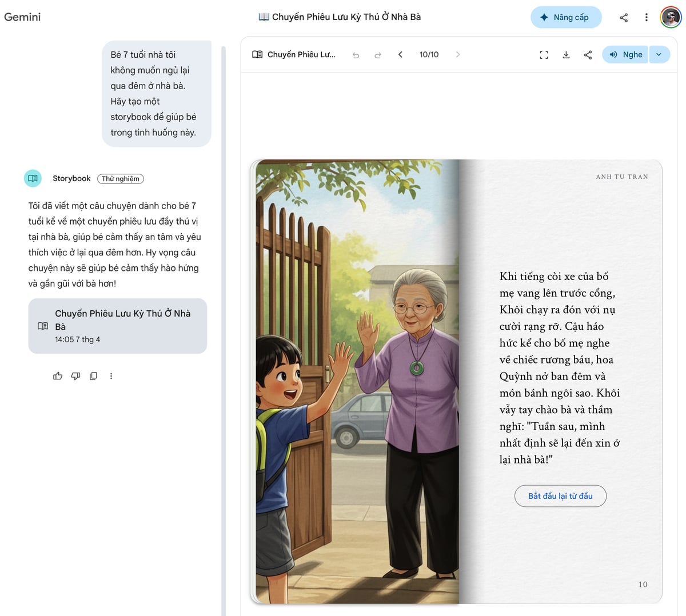The height and width of the screenshot is (616, 686).
Task: Open more options below the response
Action: 111,376
